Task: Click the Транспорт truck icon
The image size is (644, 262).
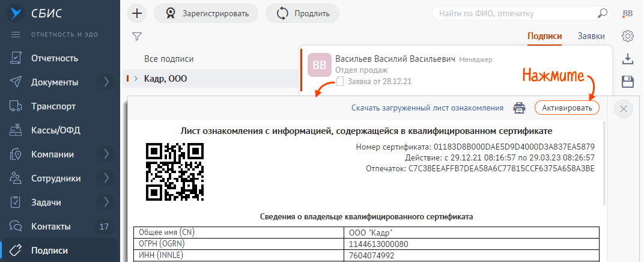Action: click(x=16, y=106)
